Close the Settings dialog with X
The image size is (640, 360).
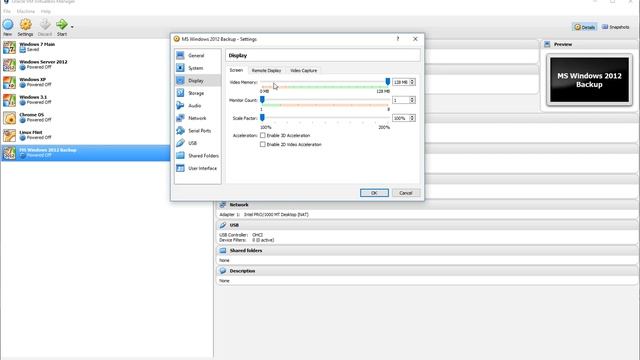click(415, 39)
